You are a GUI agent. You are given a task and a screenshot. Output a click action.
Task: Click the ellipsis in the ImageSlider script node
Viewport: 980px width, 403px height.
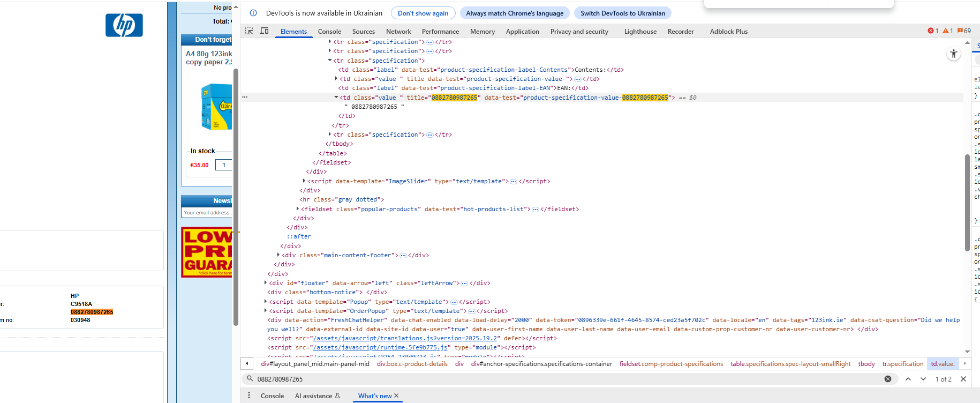[x=514, y=182]
